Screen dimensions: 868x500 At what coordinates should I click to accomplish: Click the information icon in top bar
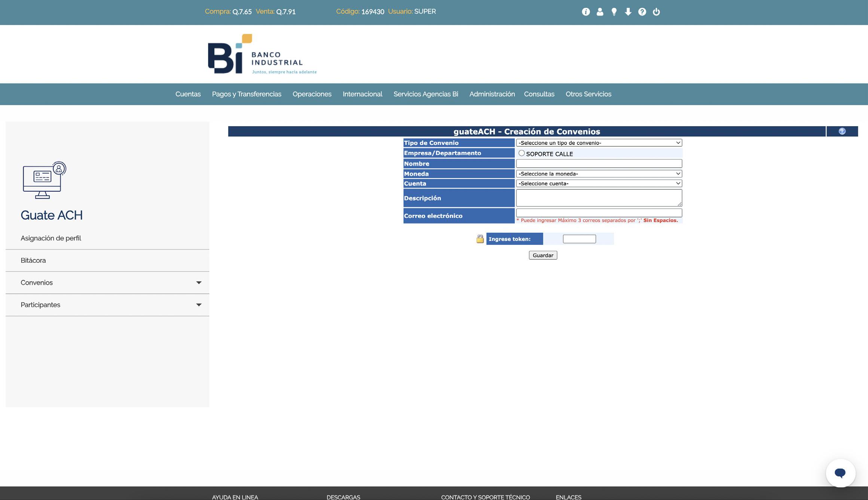(x=586, y=12)
